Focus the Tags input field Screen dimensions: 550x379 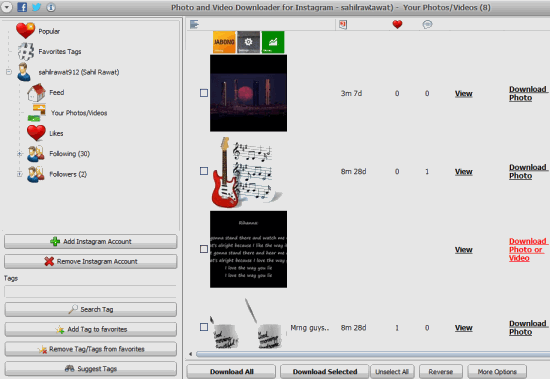click(90, 292)
